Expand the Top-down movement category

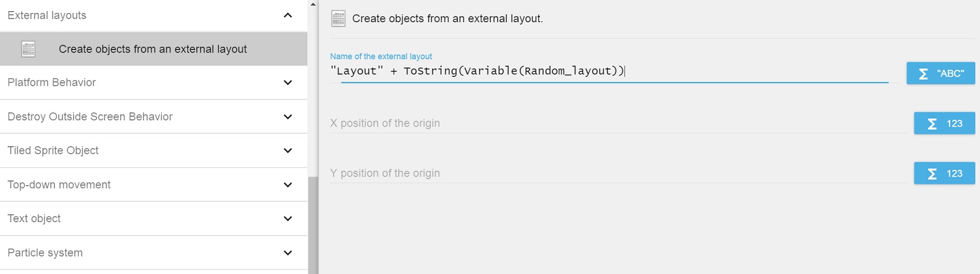[288, 185]
